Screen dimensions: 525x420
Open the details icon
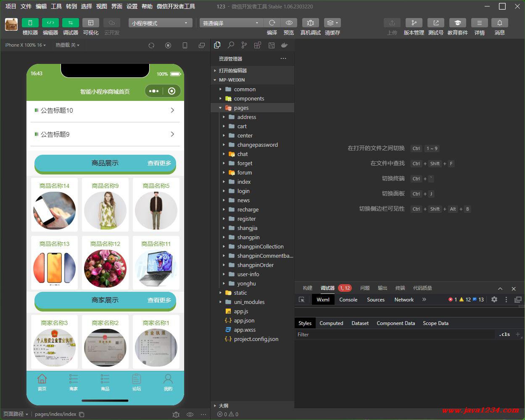pos(480,23)
